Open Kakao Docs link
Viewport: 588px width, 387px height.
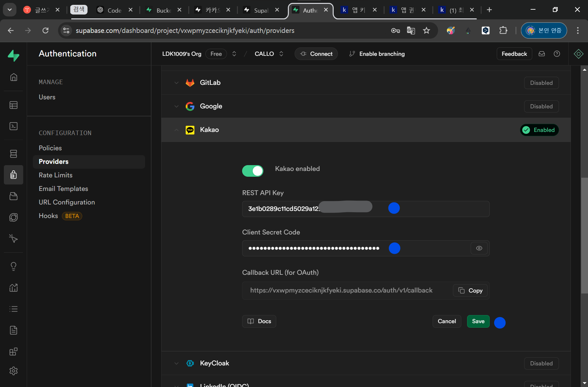coord(259,321)
